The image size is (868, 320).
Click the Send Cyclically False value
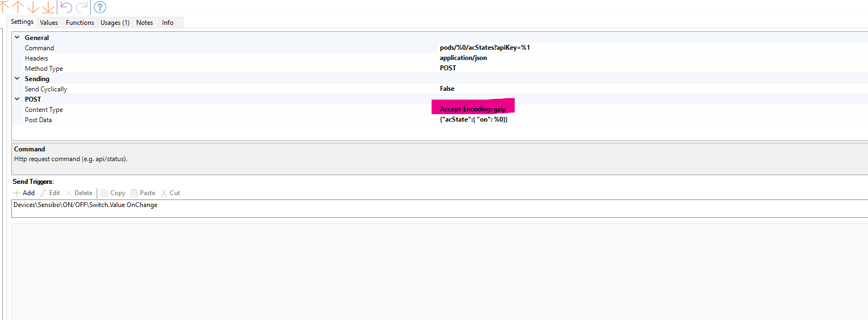pos(447,89)
